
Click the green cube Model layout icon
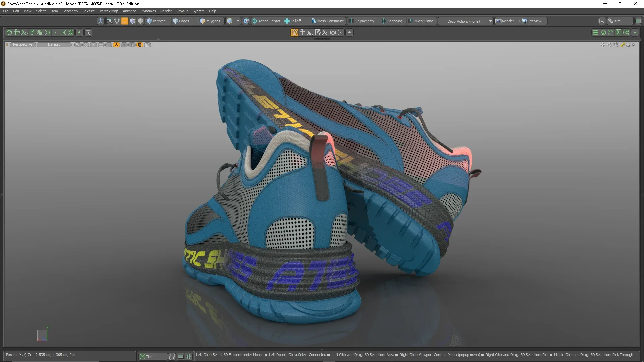coord(9,33)
